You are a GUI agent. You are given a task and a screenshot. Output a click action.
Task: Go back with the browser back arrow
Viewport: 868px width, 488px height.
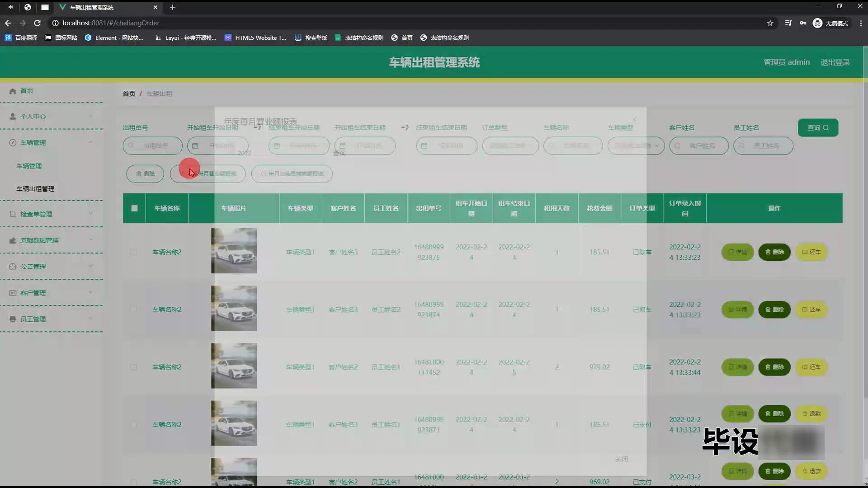pyautogui.click(x=8, y=23)
